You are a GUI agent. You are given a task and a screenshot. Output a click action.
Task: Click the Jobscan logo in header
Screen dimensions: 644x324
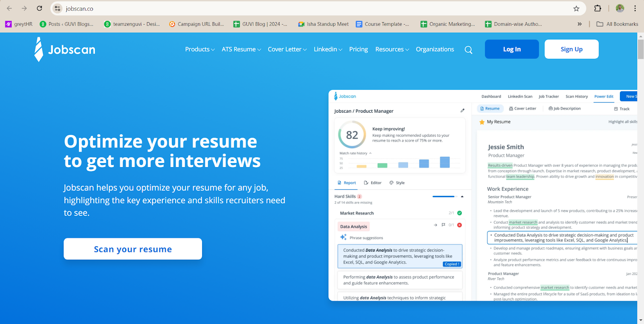(65, 50)
